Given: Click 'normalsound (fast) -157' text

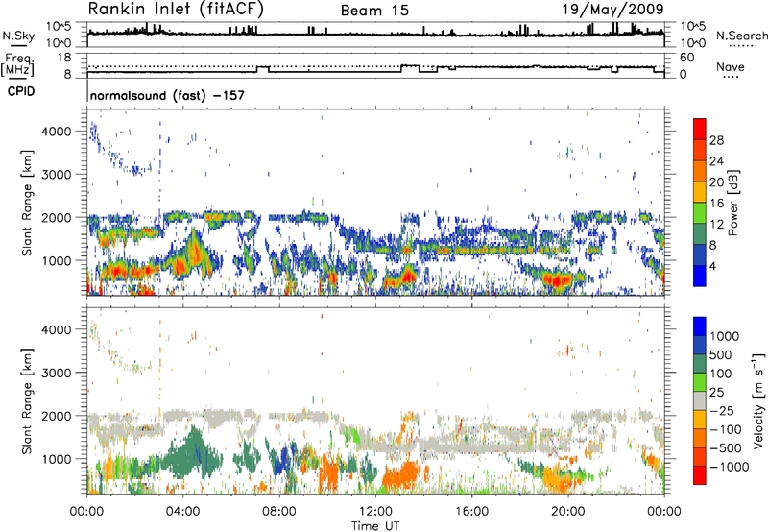Looking at the screenshot, I should pos(167,95).
